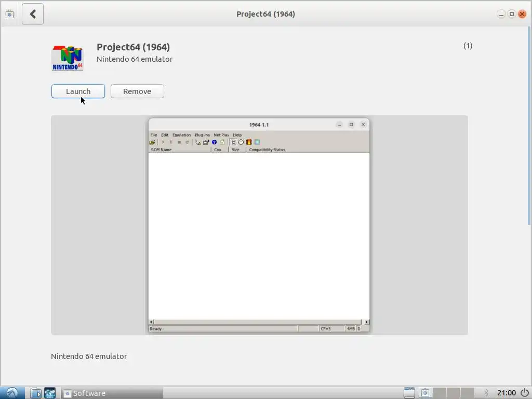Click the Bluetooth tray icon

point(486,393)
